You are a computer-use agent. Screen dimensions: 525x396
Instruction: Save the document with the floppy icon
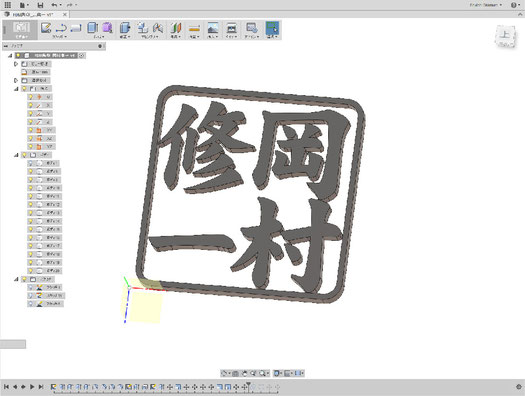click(x=41, y=5)
